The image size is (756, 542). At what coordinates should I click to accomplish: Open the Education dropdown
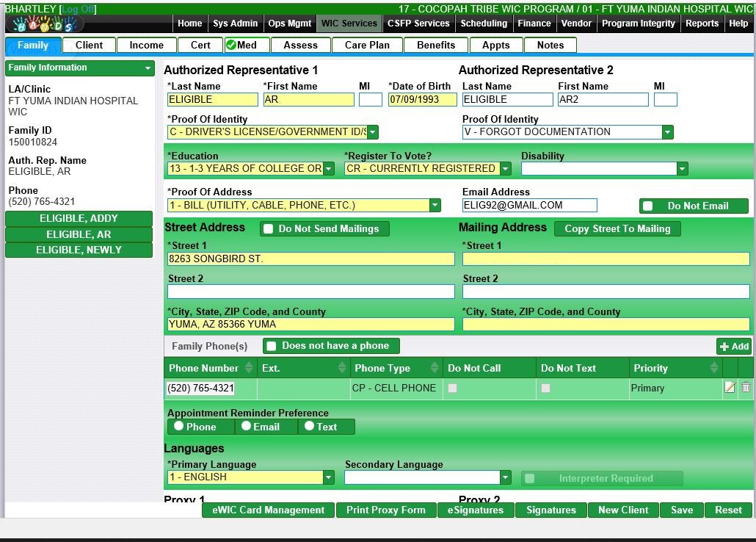[329, 169]
